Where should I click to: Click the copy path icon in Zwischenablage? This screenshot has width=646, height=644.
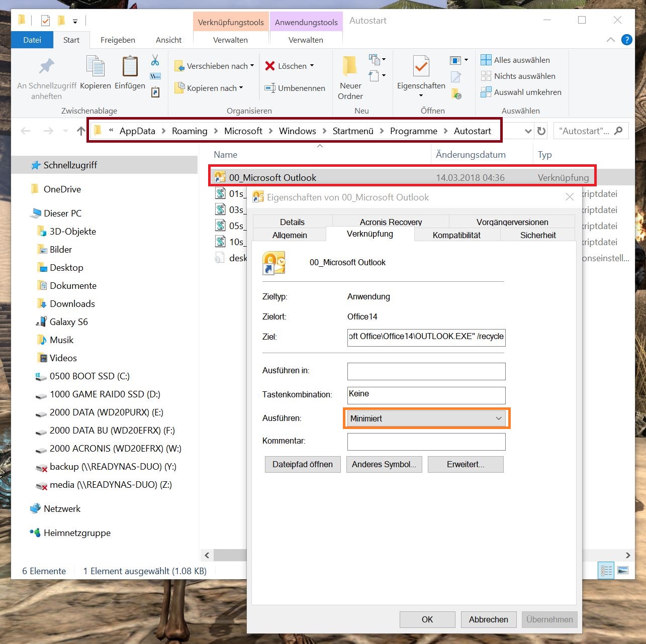pyautogui.click(x=155, y=76)
